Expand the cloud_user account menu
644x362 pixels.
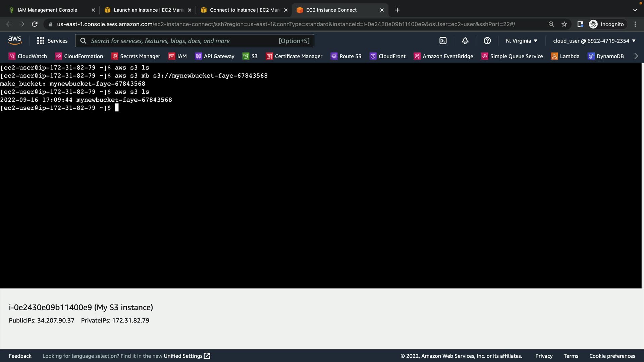pos(594,41)
